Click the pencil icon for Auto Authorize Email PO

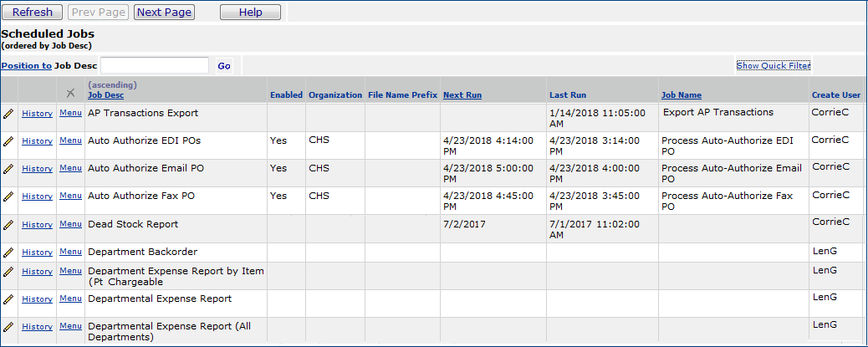[x=8, y=168]
